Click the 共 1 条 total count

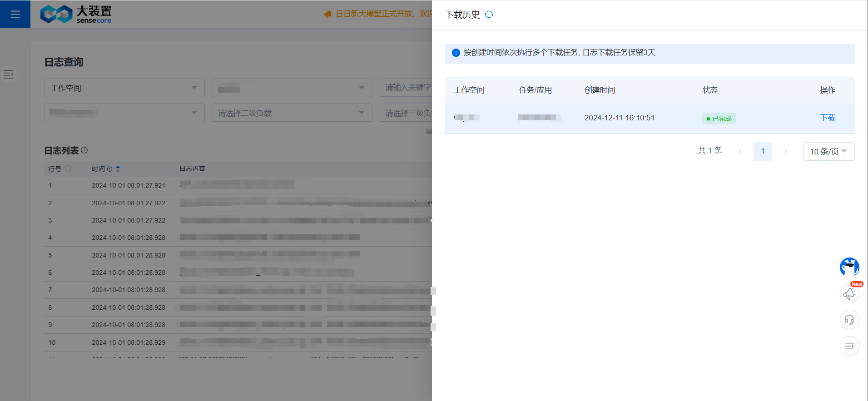pos(710,150)
